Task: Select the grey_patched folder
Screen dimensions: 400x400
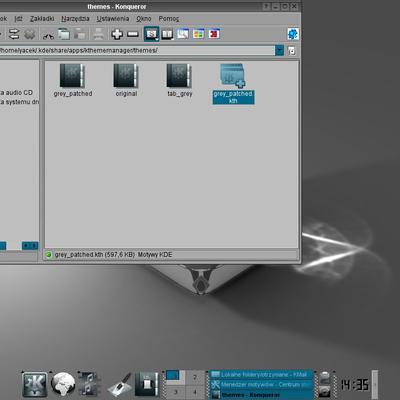Action: click(x=73, y=80)
